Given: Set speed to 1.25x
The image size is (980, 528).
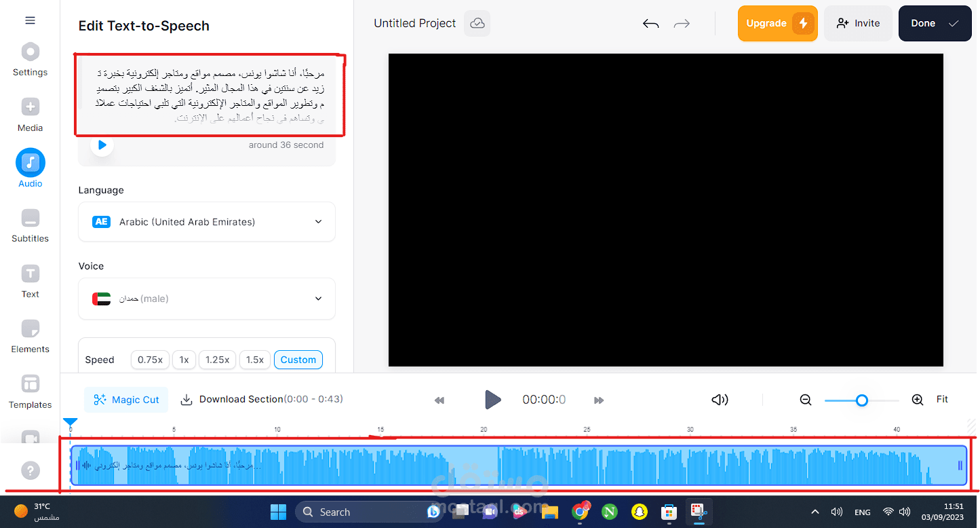Looking at the screenshot, I should tap(217, 360).
